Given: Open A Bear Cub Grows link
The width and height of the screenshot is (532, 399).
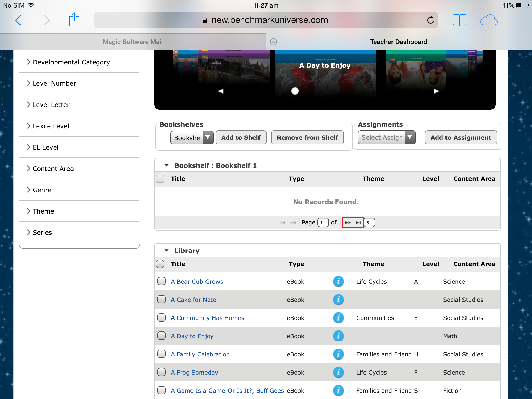Looking at the screenshot, I should point(197,282).
